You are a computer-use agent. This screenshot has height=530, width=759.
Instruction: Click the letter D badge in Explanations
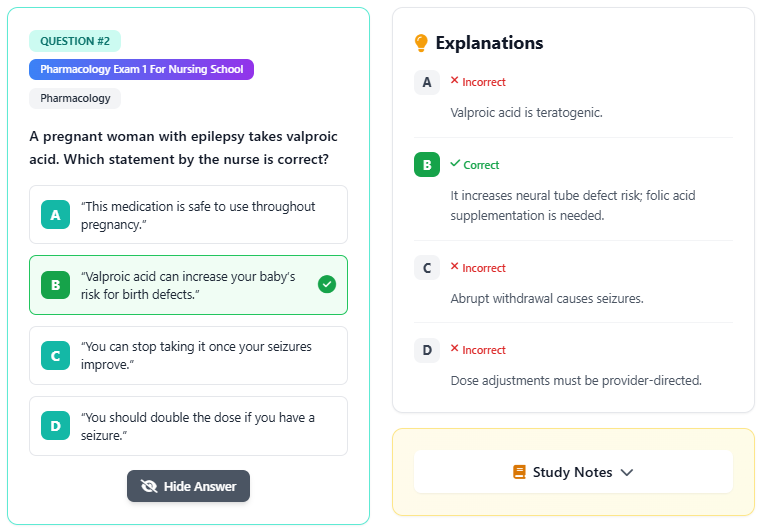[x=427, y=350]
